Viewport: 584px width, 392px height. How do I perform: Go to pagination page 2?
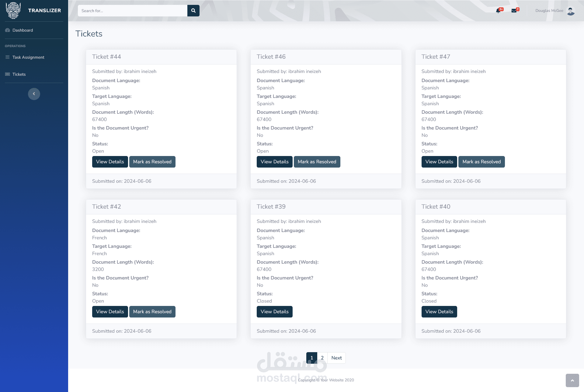click(x=322, y=358)
